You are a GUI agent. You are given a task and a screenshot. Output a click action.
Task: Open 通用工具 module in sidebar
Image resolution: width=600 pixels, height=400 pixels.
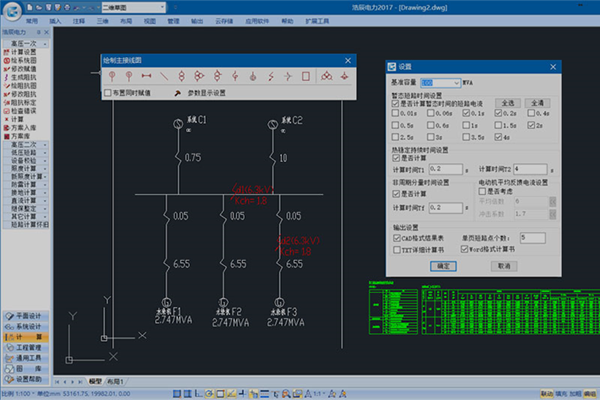coord(25,358)
